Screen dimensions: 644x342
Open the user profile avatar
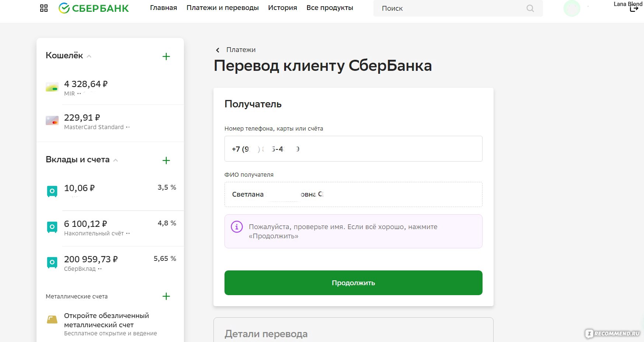(x=572, y=8)
